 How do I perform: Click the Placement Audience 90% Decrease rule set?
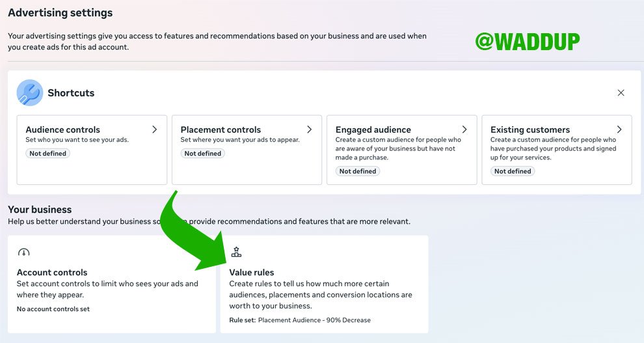tap(314, 320)
